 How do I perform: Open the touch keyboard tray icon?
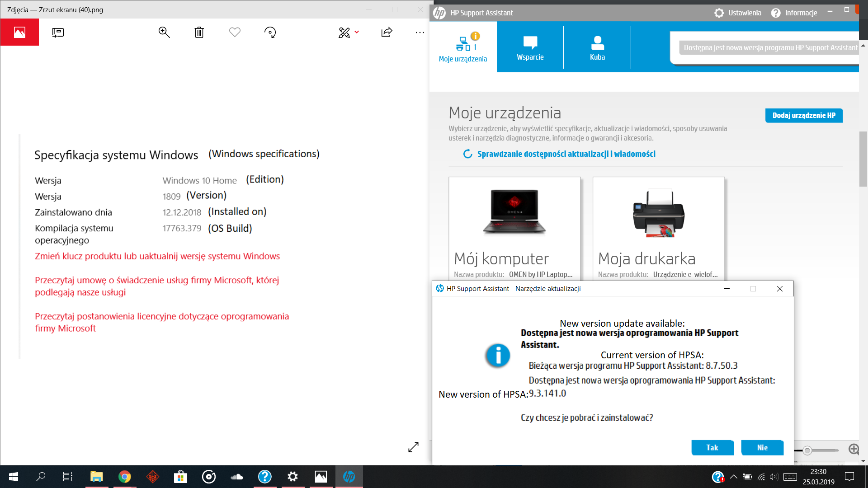790,477
